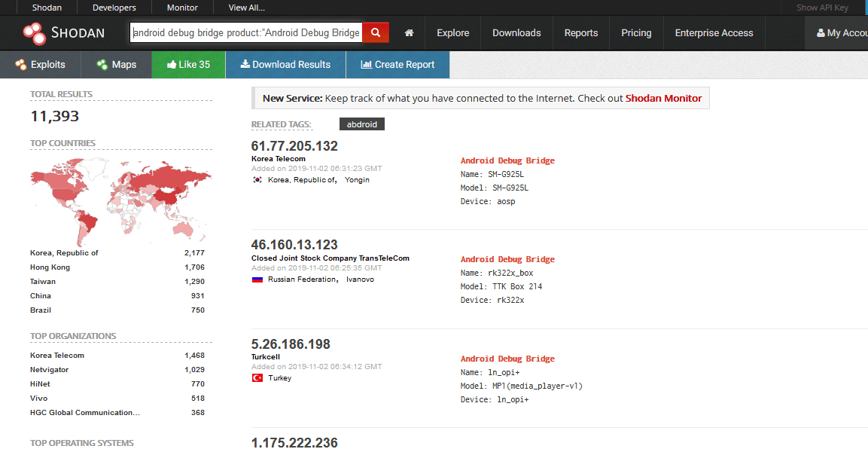The width and height of the screenshot is (868, 449).
Task: Open Downloads in the navbar
Action: pos(516,33)
